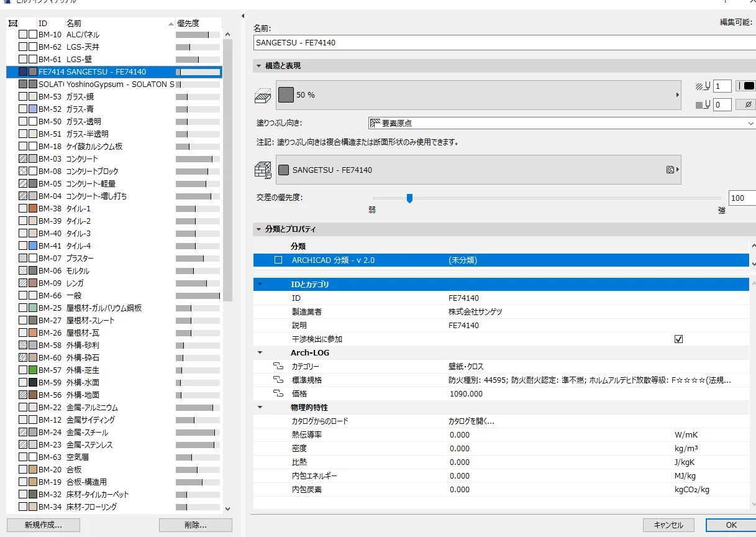Click the surface swatch icon of BM-41 タイル-4

tap(33, 246)
